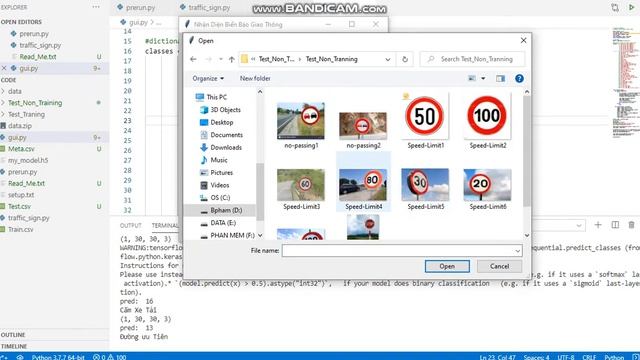Select Speed-Limit5 image with 30 sign

(425, 189)
